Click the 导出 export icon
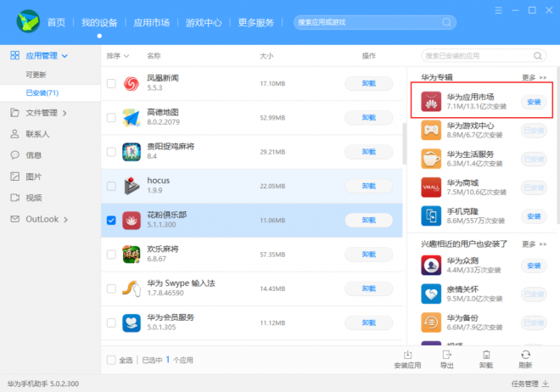Image resolution: width=560 pixels, height=392 pixels. 447,355
